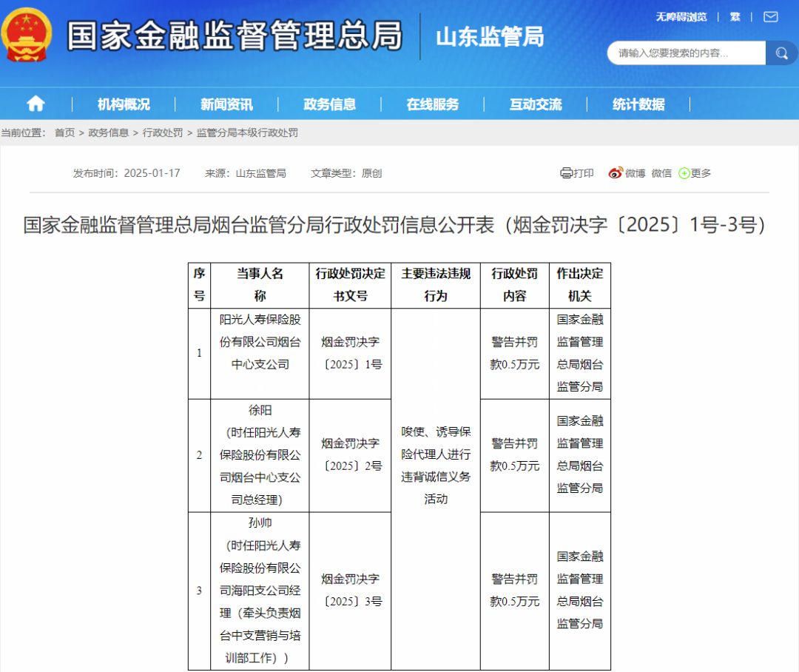Click 山东监管局 header text
799x672 pixels.
pyautogui.click(x=490, y=37)
